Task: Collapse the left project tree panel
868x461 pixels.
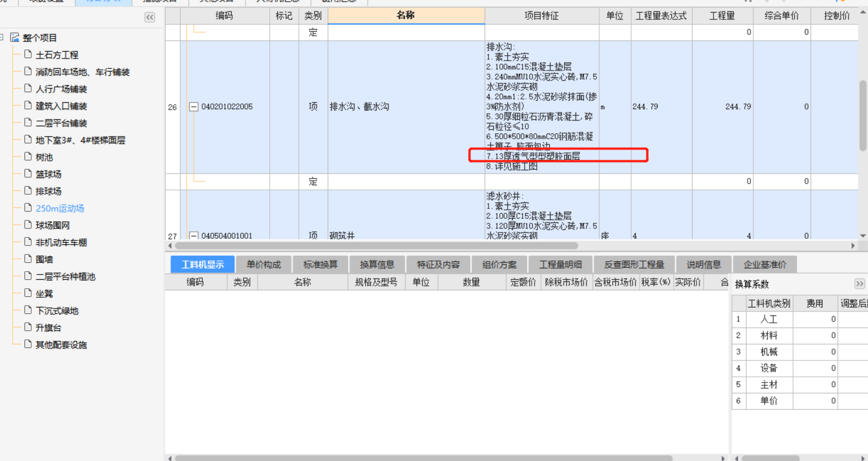Action: pyautogui.click(x=149, y=17)
